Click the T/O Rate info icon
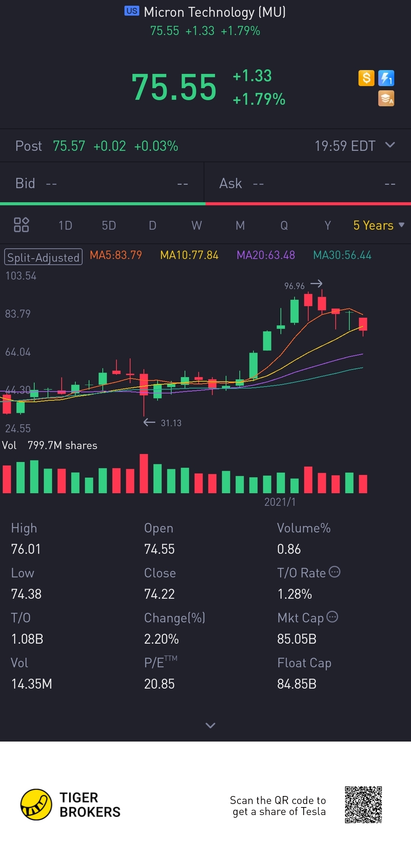This screenshot has width=411, height=868. pyautogui.click(x=335, y=572)
